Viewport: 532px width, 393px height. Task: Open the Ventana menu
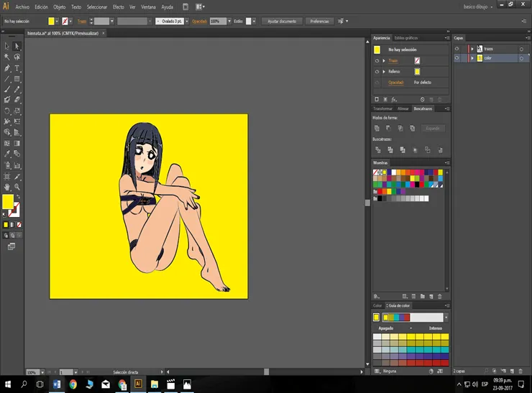pyautogui.click(x=148, y=6)
